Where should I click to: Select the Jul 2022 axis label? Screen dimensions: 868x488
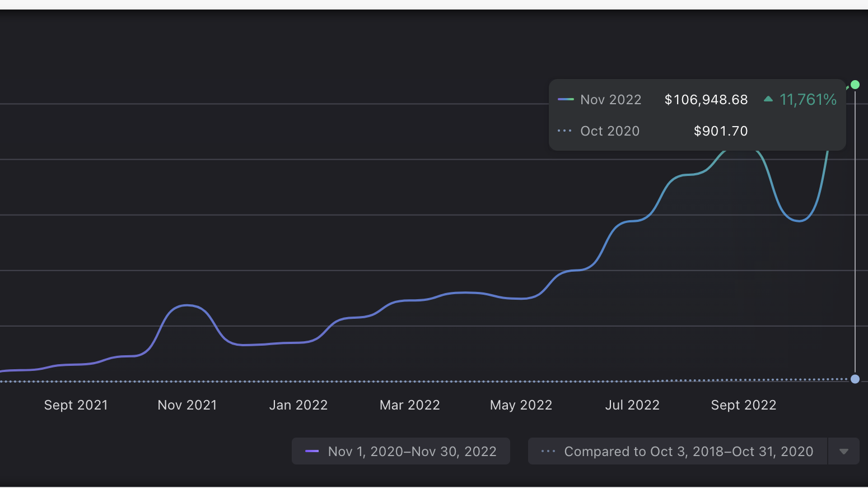(x=632, y=405)
